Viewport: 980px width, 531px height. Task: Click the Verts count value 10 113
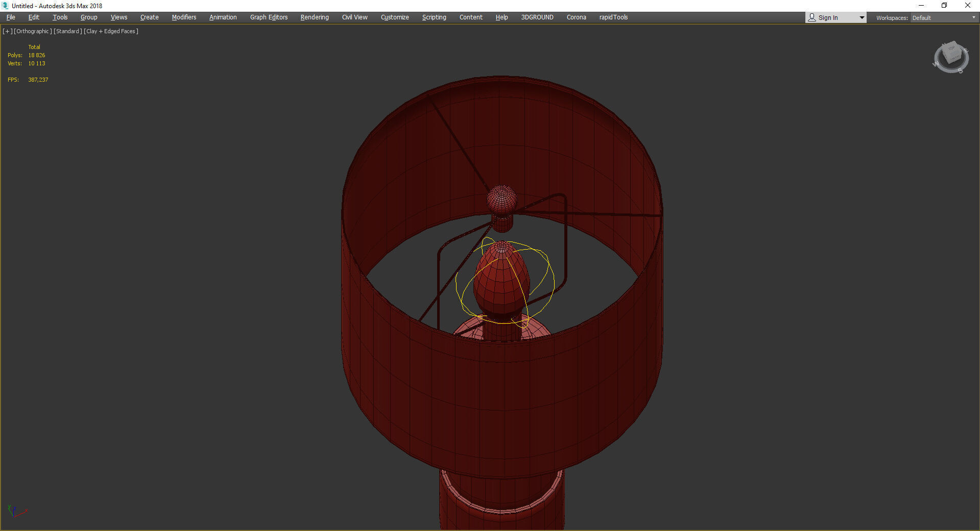(37, 63)
